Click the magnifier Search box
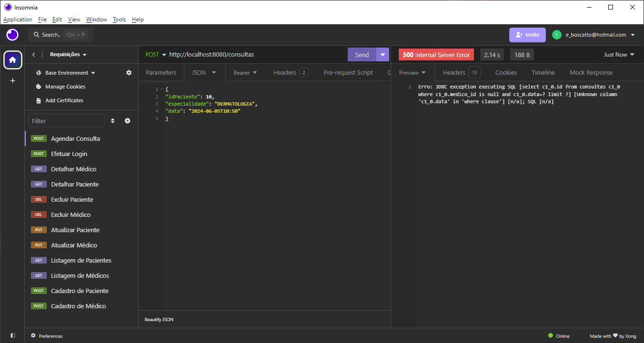The width and height of the screenshot is (644, 343). tap(60, 35)
